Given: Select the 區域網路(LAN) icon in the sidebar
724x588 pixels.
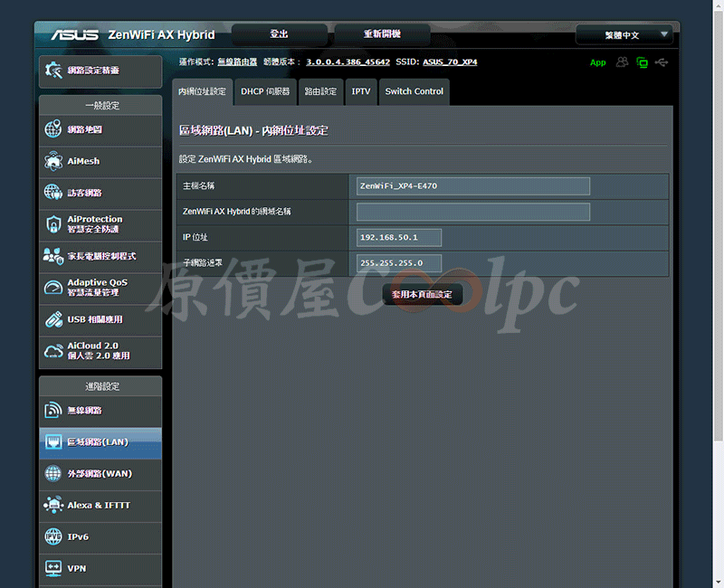Looking at the screenshot, I should (53, 441).
